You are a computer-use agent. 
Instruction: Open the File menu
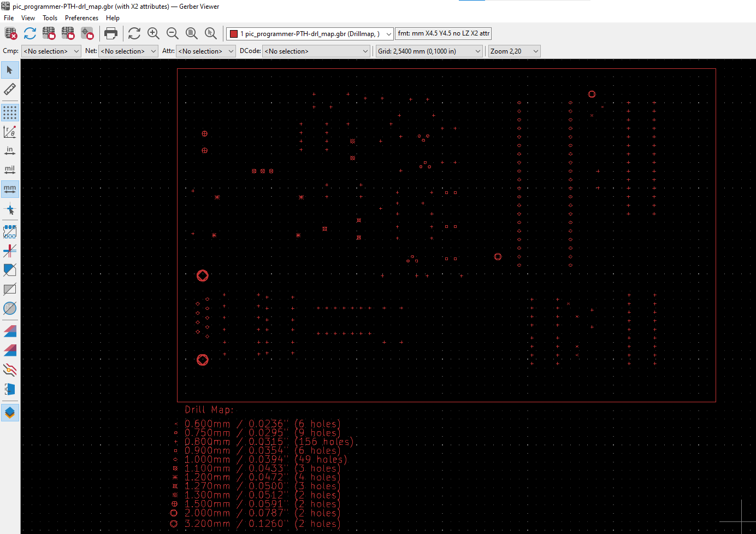(x=9, y=18)
